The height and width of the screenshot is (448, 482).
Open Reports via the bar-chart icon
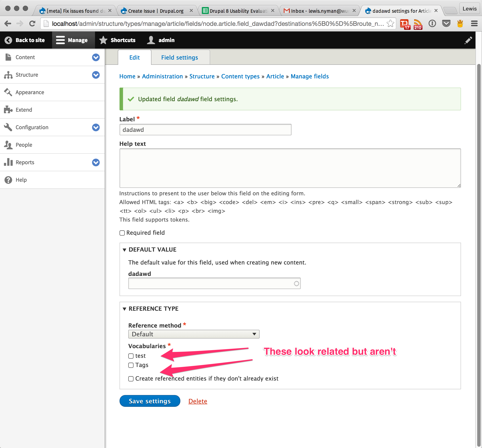pos(8,162)
